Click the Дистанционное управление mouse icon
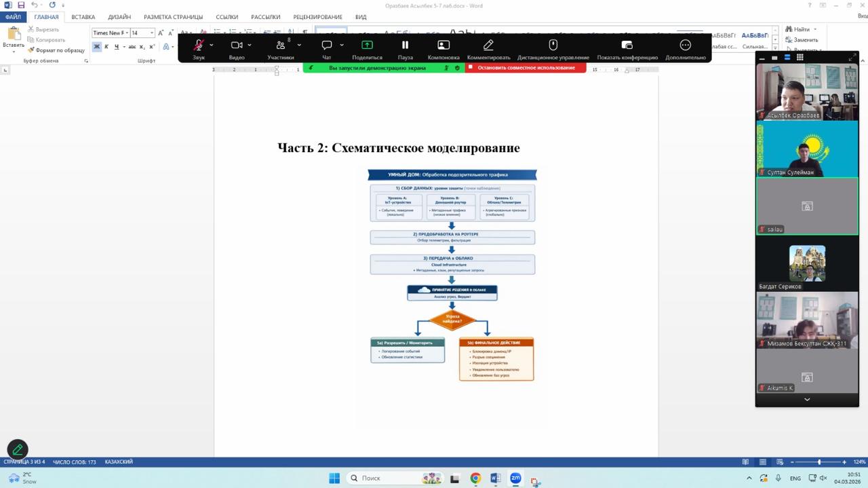This screenshot has height=488, width=868. point(553,45)
